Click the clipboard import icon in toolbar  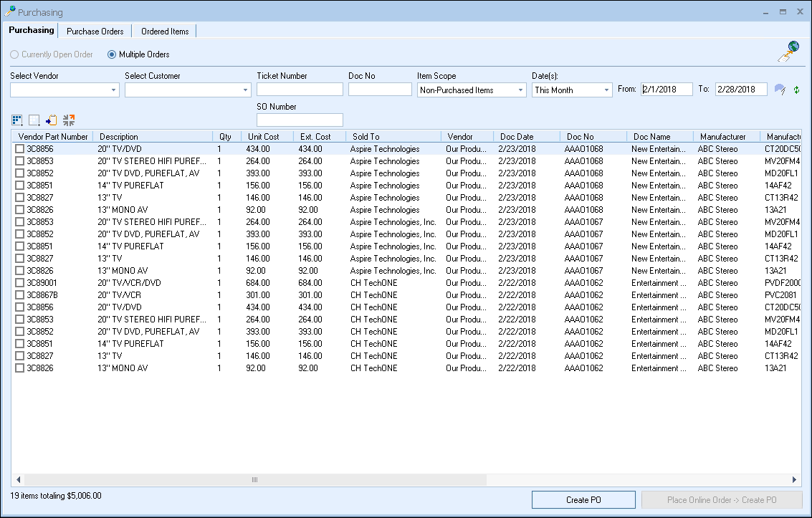tap(52, 120)
